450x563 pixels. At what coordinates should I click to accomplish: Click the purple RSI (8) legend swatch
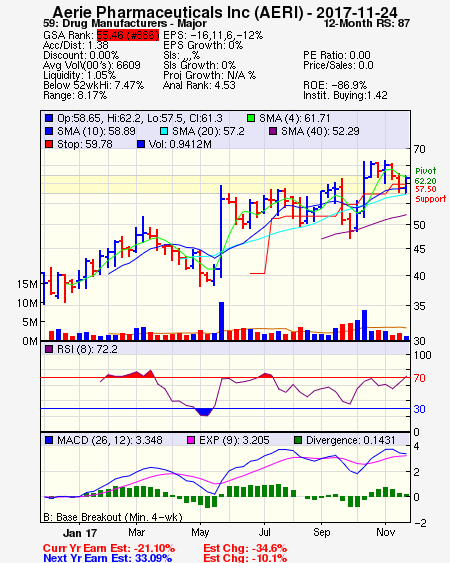pos(49,349)
